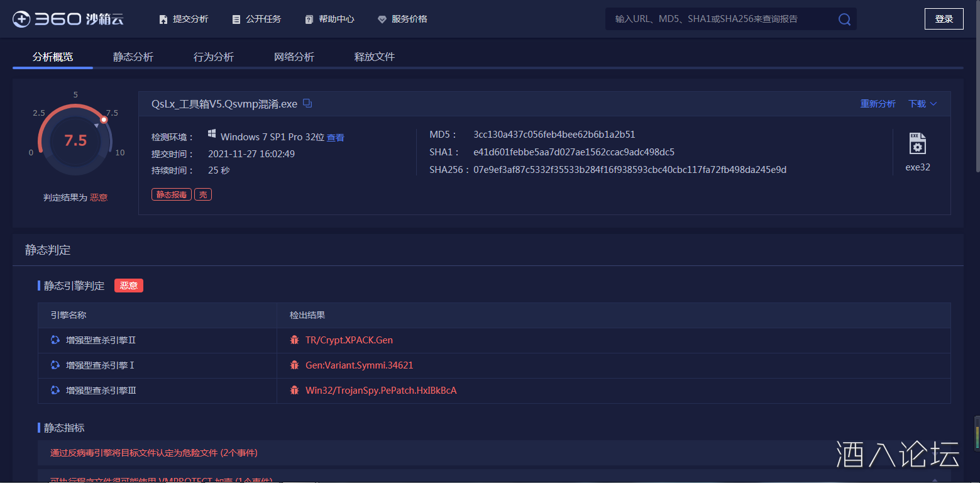
Task: Click the 通过反病毒引擎 indicator row
Action: point(494,453)
